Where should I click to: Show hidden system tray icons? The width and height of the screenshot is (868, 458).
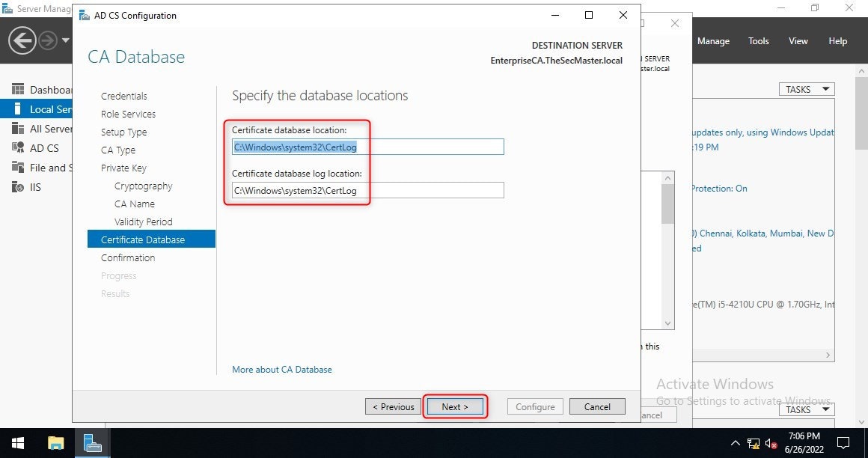pyautogui.click(x=735, y=443)
